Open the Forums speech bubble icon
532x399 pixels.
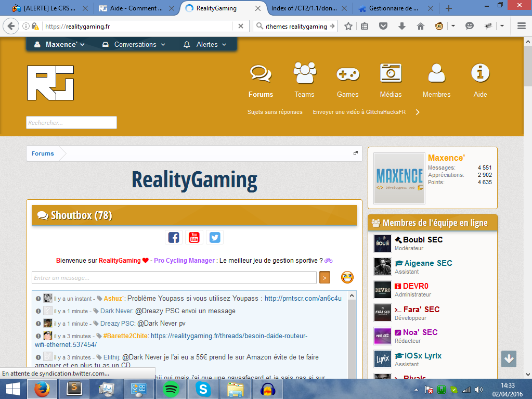coord(261,73)
